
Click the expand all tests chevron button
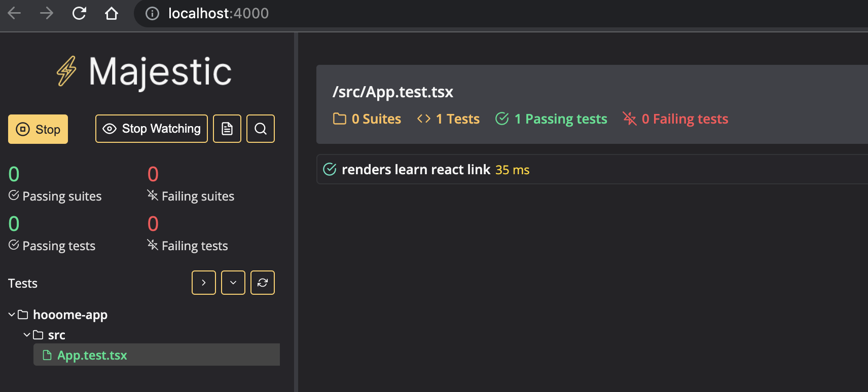[204, 283]
